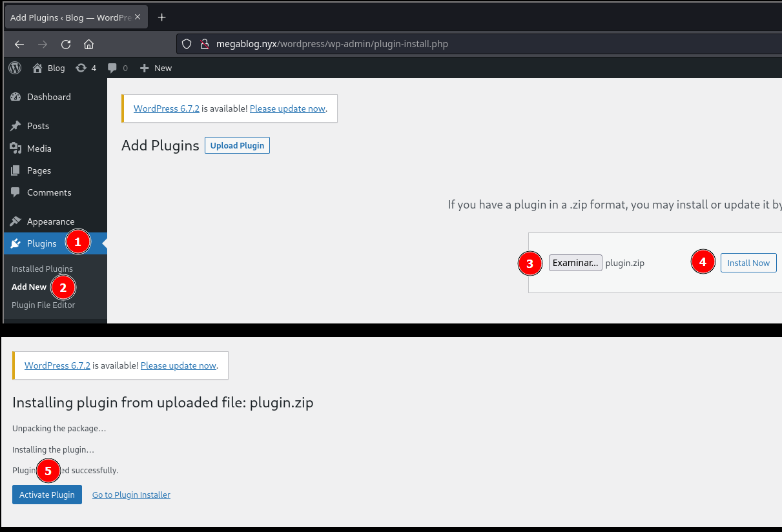Click Examinar file browse button
The height and width of the screenshot is (532, 782).
(x=575, y=263)
